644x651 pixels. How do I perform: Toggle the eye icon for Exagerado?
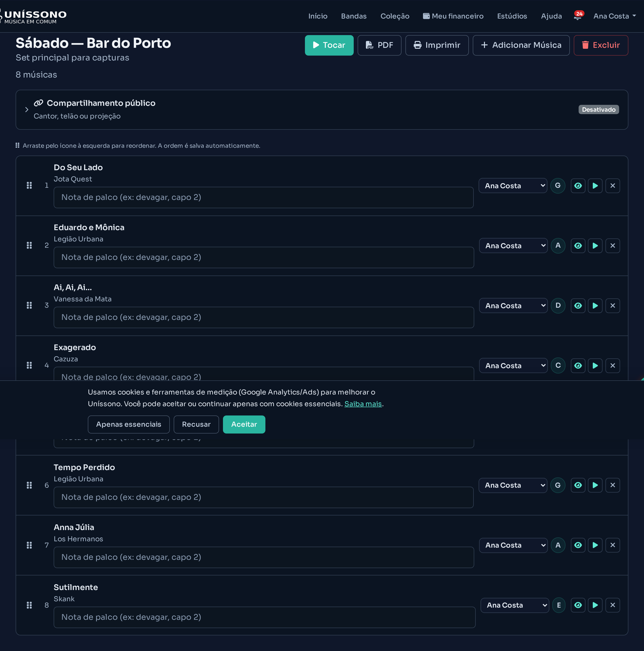pos(578,365)
